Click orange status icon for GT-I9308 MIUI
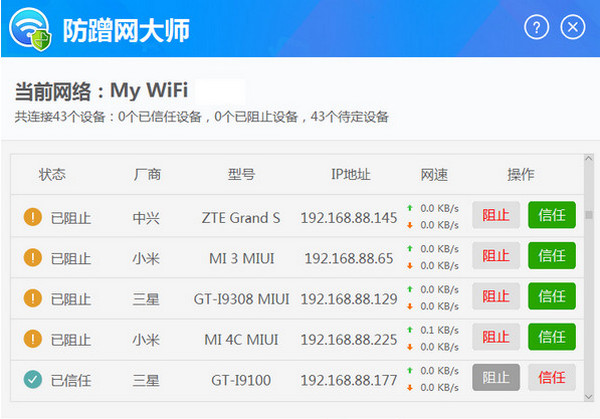This screenshot has width=600, height=419. [32, 298]
